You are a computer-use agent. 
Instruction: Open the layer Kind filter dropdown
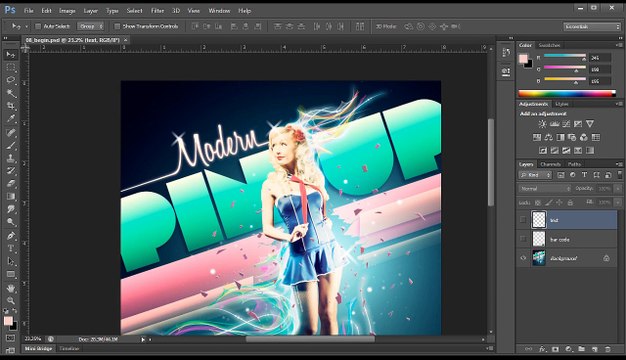coord(535,175)
